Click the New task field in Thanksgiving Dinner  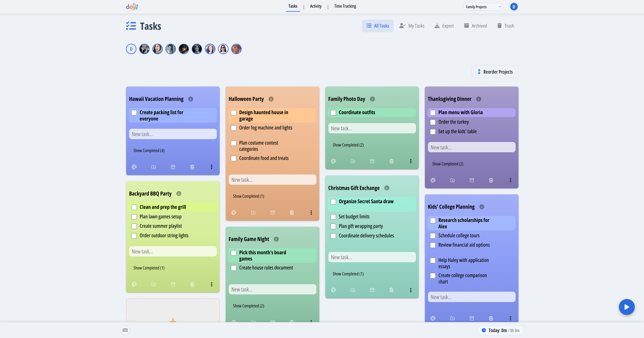[x=471, y=147]
